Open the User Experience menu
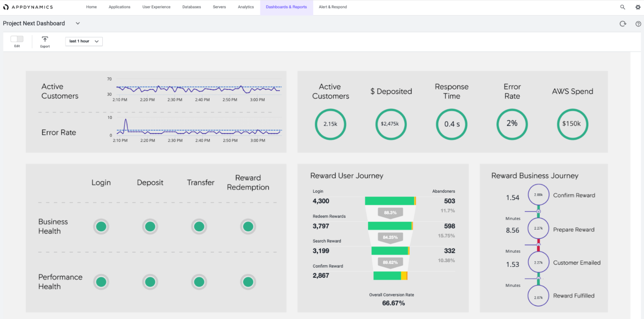This screenshot has width=644, height=319. click(x=156, y=7)
